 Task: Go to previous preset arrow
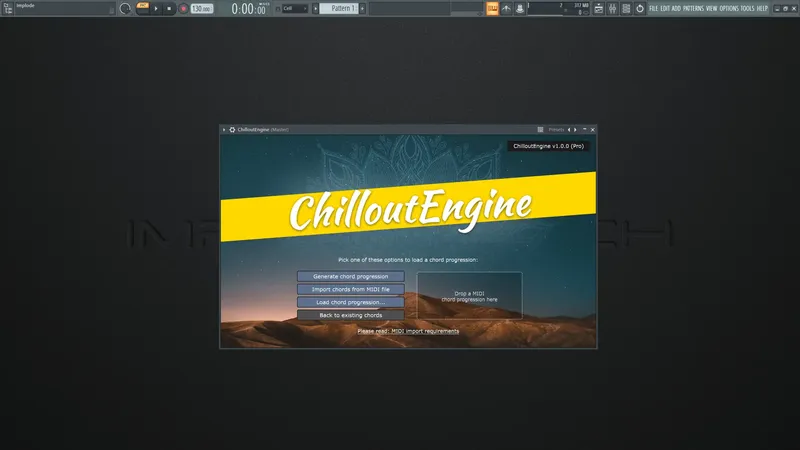(x=569, y=130)
